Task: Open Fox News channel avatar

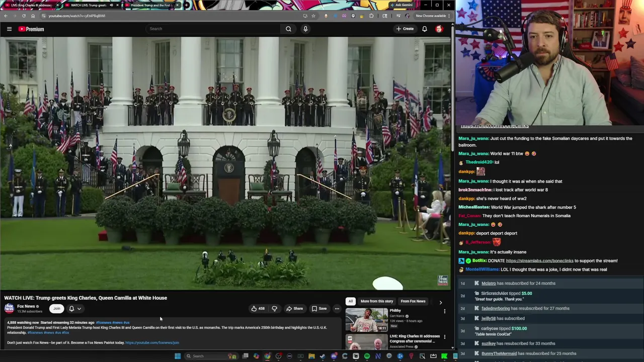Action: click(9, 308)
